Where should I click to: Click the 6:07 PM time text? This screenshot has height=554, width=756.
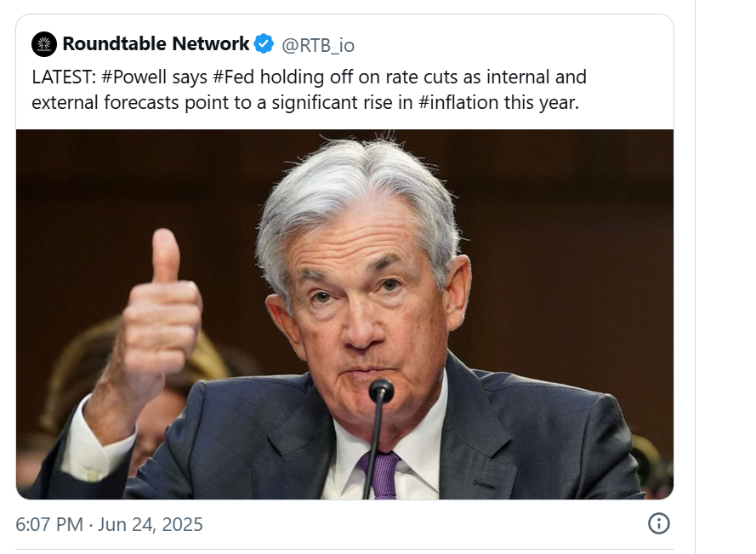[x=49, y=523]
